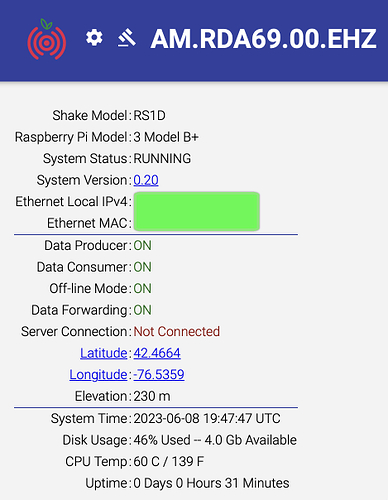Click the Off-line Mode label
The image size is (388, 500).
click(x=89, y=289)
